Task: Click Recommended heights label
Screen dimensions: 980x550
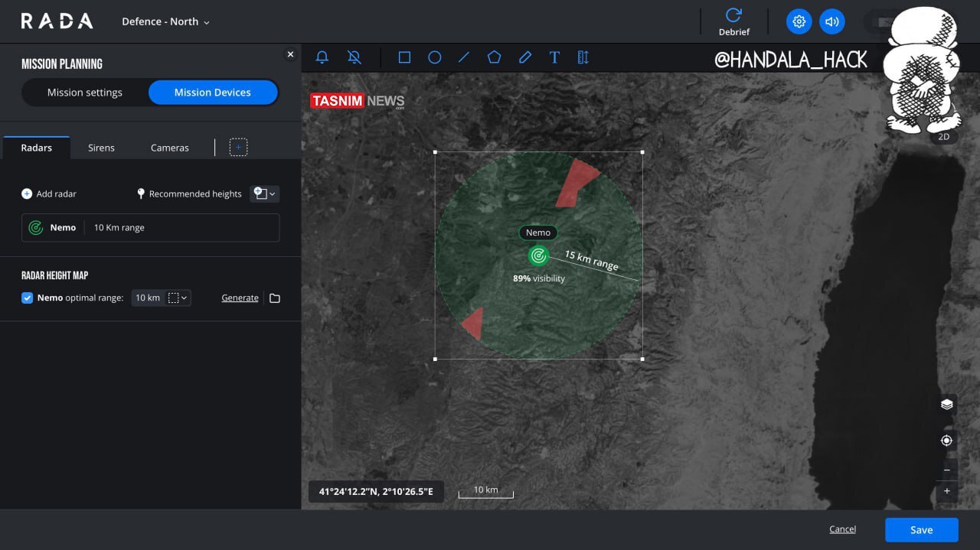Action: point(195,194)
